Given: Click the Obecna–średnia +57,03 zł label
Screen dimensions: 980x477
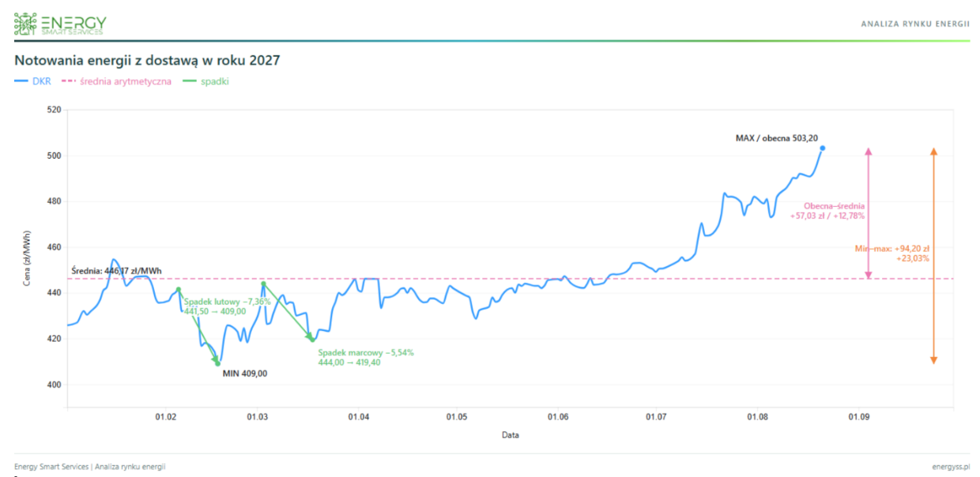Looking at the screenshot, I should point(827,210).
